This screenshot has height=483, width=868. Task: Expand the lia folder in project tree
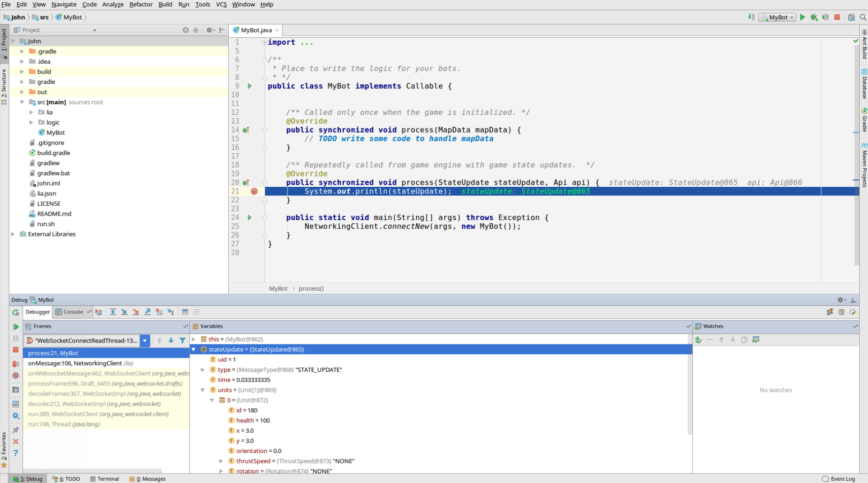[x=31, y=112]
